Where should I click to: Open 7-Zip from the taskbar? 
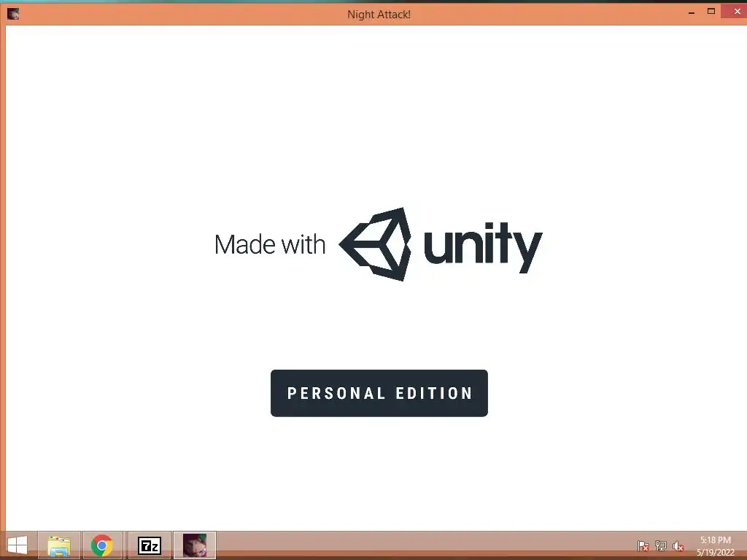(149, 545)
